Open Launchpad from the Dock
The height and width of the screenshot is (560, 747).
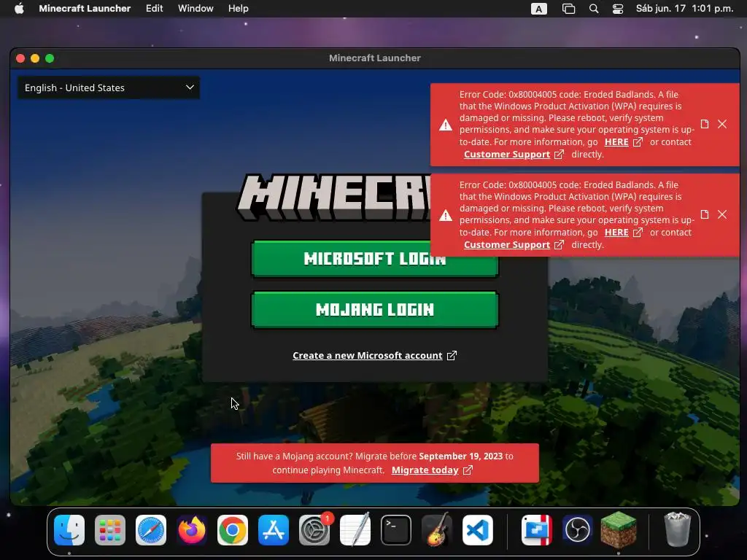point(110,530)
